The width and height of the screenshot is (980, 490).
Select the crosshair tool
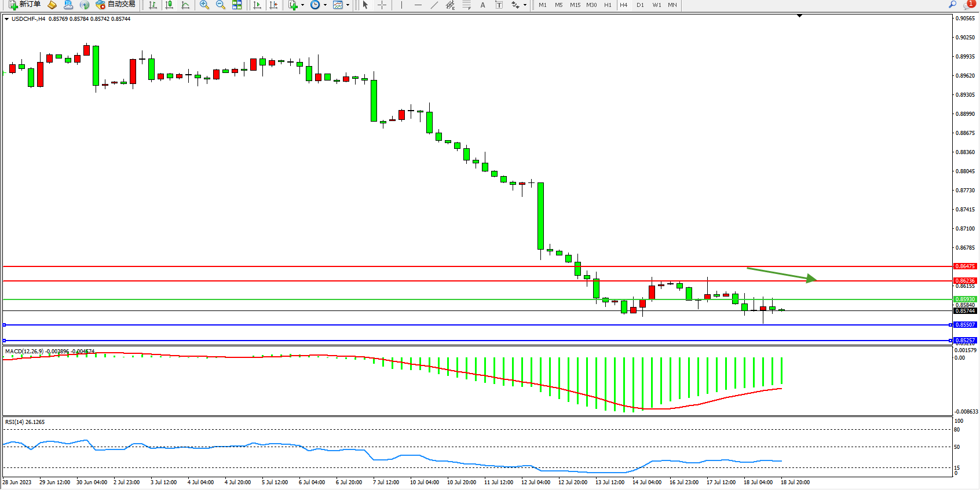point(382,5)
